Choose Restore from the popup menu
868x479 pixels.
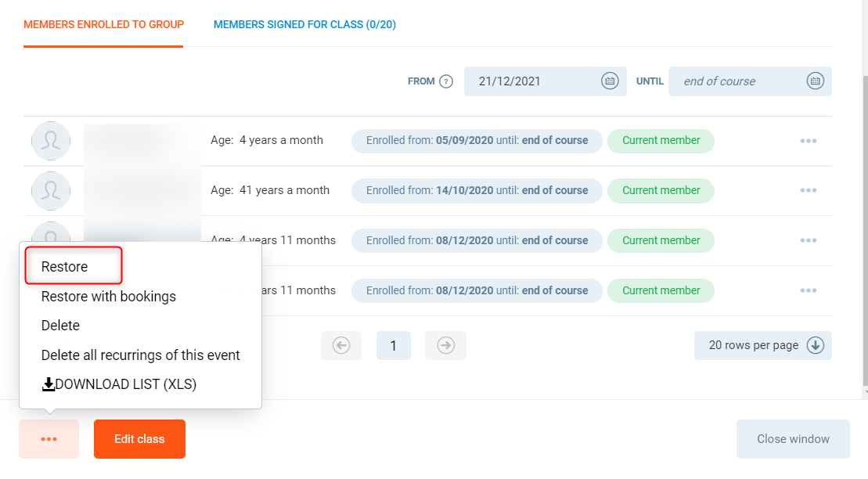point(65,267)
